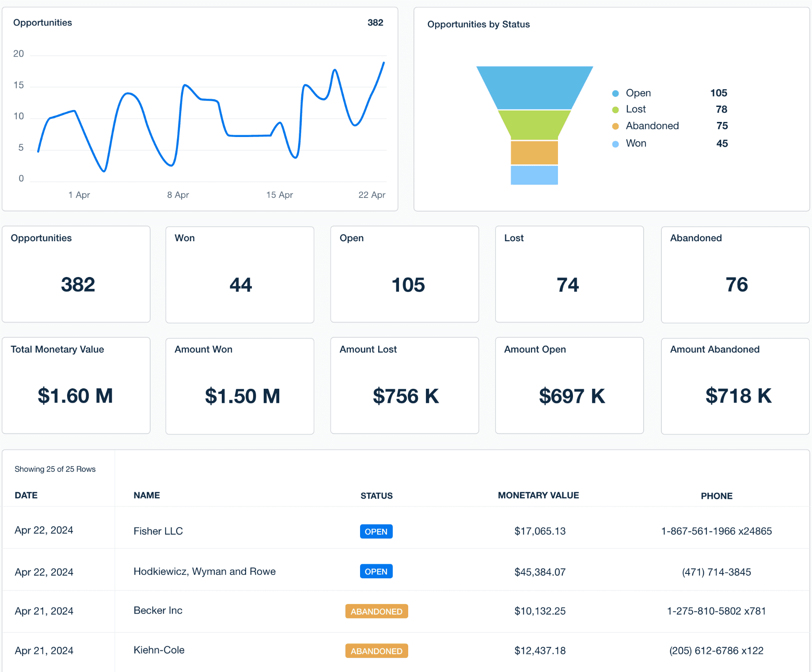Image resolution: width=812 pixels, height=672 pixels.
Task: Click the blue Open legend dot
Action: pos(615,93)
